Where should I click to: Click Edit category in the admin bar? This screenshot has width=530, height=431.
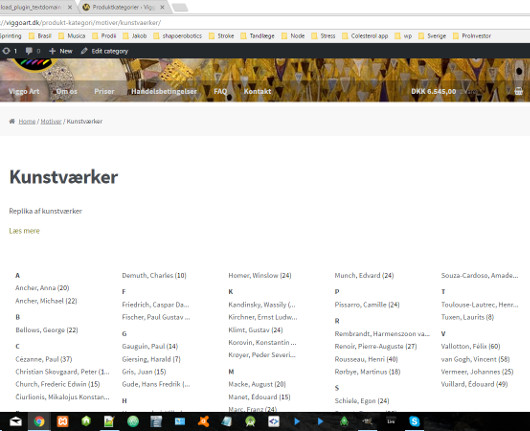click(104, 51)
